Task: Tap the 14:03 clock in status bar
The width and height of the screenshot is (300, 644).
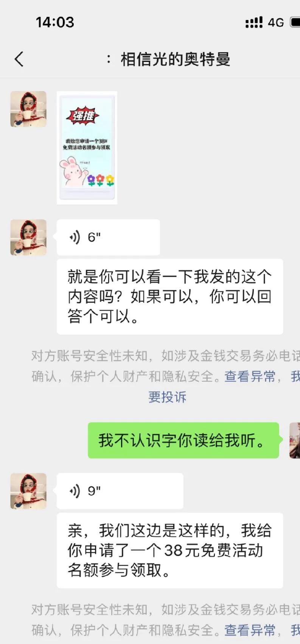Action: click(x=55, y=22)
